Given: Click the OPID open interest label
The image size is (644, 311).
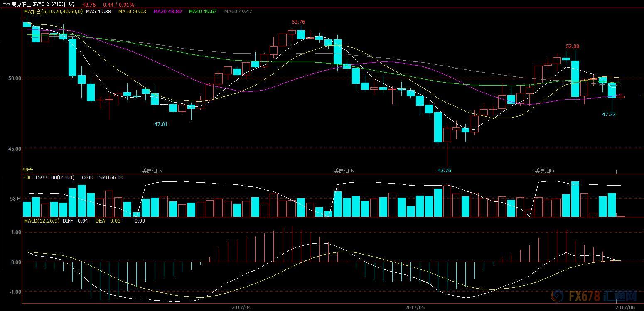Looking at the screenshot, I should (x=88, y=178).
